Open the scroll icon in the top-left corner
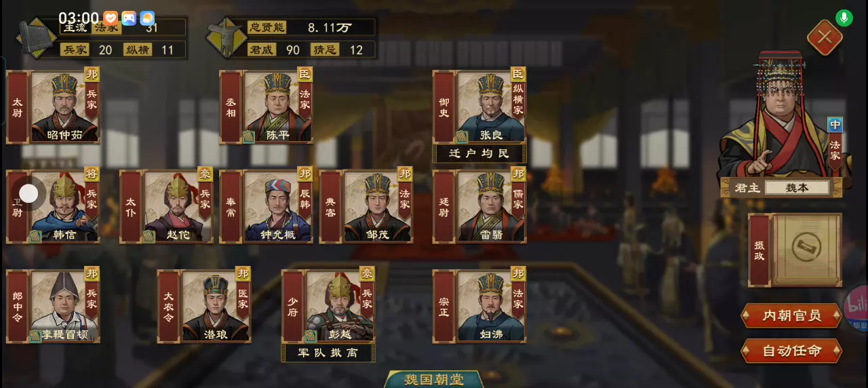Image resolution: width=868 pixels, height=388 pixels. (x=35, y=39)
